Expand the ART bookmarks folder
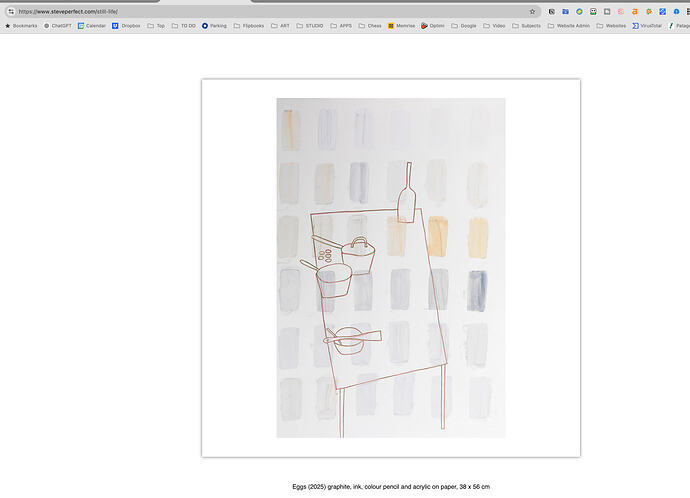Viewport: 690px width, 498px height. coord(280,26)
